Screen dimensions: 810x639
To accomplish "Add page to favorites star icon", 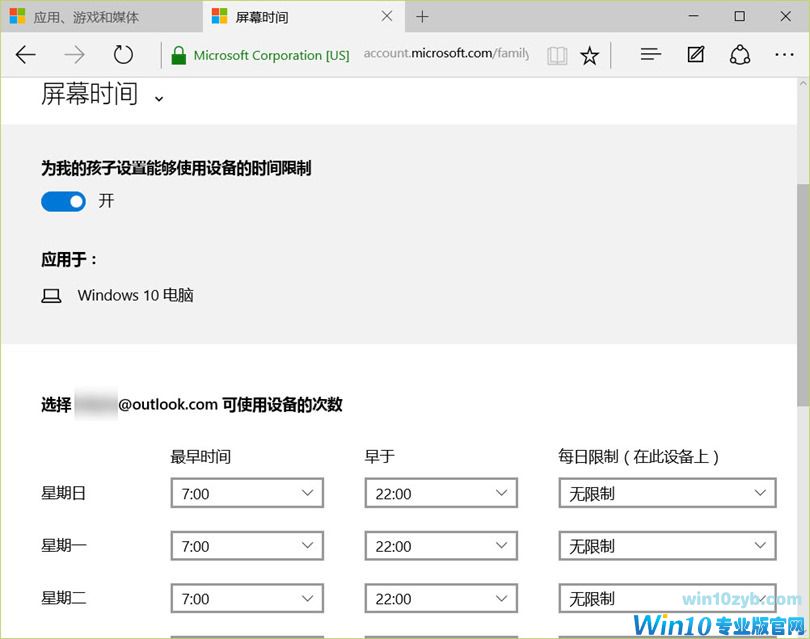I will tap(590, 56).
